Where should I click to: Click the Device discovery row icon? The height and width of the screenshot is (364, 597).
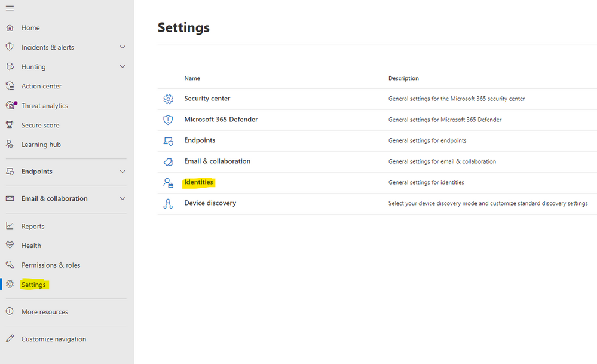click(x=168, y=204)
